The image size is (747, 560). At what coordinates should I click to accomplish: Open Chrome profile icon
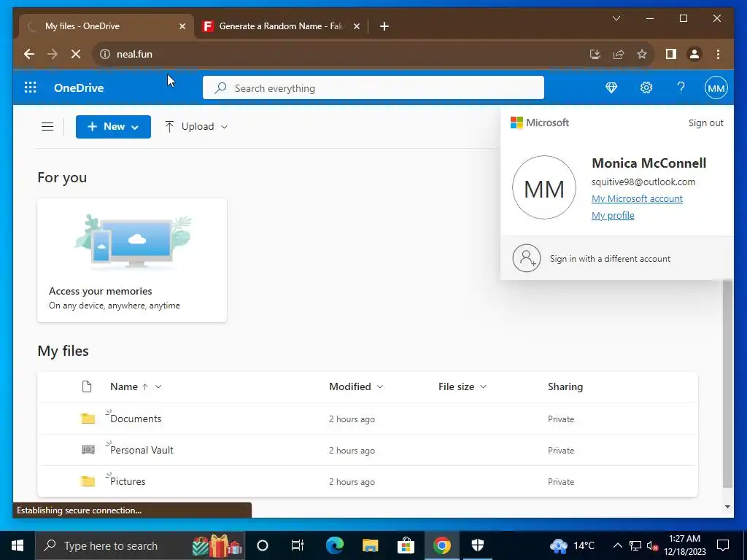click(x=694, y=54)
